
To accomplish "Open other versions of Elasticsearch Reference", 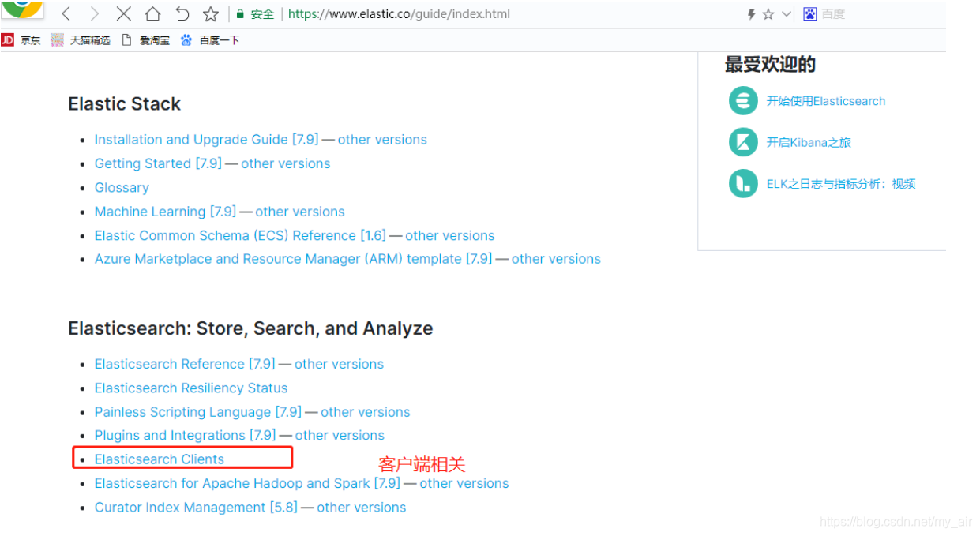I will point(339,364).
